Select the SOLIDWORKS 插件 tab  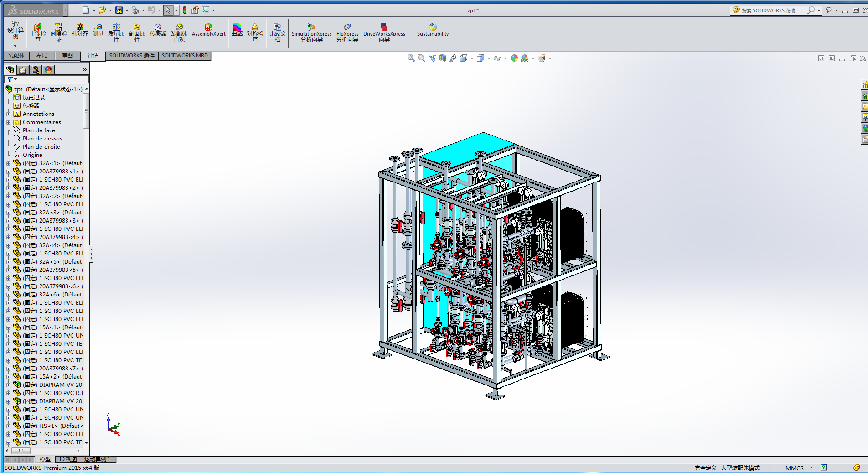tap(132, 56)
